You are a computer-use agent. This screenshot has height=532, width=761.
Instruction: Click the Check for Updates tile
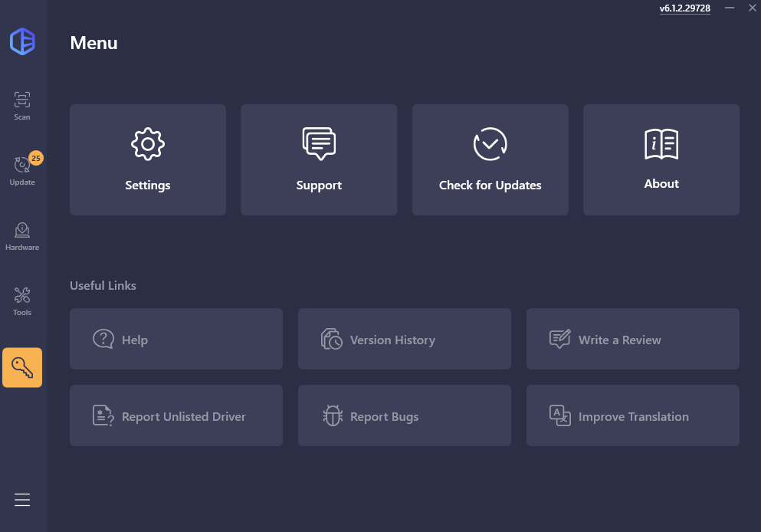[490, 160]
